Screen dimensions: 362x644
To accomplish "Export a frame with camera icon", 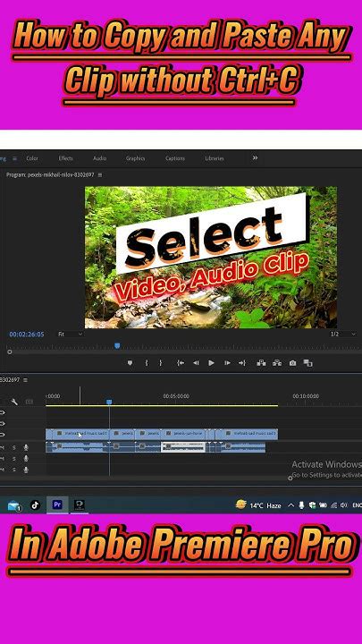I will [292, 363].
